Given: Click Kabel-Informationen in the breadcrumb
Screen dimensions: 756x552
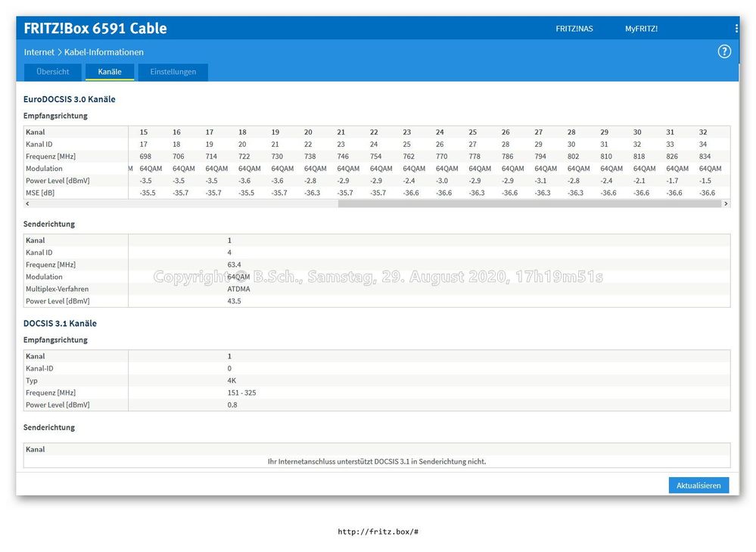Looking at the screenshot, I should pyautogui.click(x=104, y=52).
